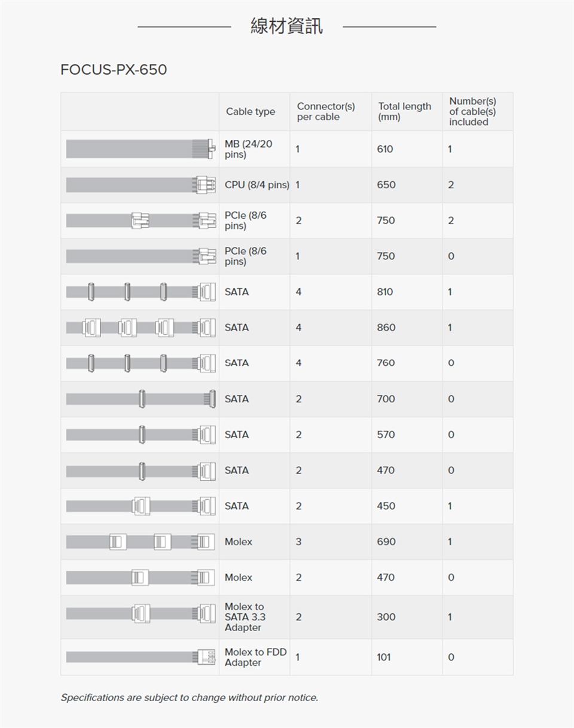Click the 810 mm SATA cable illustration
Screen dimensions: 574x728
click(x=140, y=292)
